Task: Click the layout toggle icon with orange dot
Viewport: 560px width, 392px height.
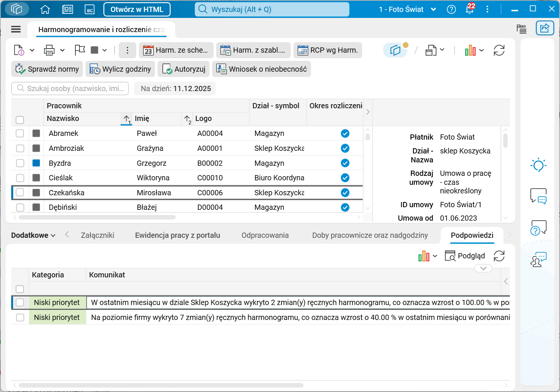Action: [396, 50]
